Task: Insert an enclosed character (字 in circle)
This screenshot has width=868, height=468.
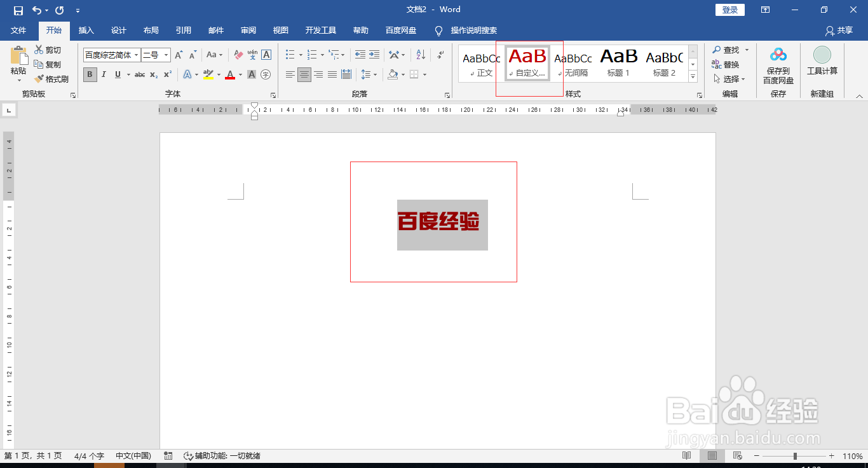Action: click(x=266, y=74)
